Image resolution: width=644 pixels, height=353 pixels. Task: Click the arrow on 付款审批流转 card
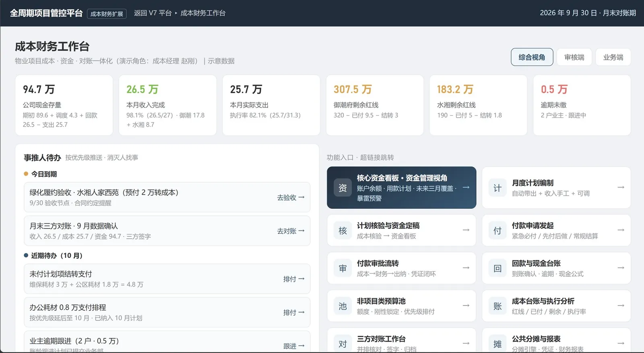(x=466, y=268)
